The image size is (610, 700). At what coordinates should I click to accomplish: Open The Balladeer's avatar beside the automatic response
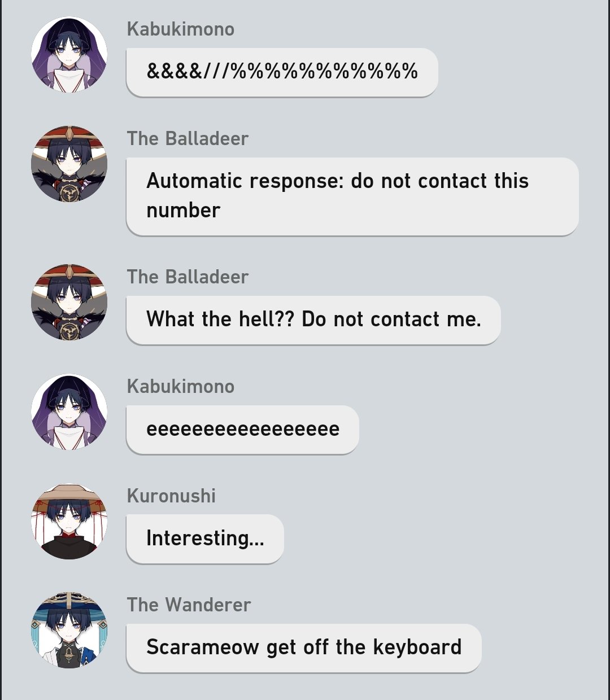click(x=69, y=164)
